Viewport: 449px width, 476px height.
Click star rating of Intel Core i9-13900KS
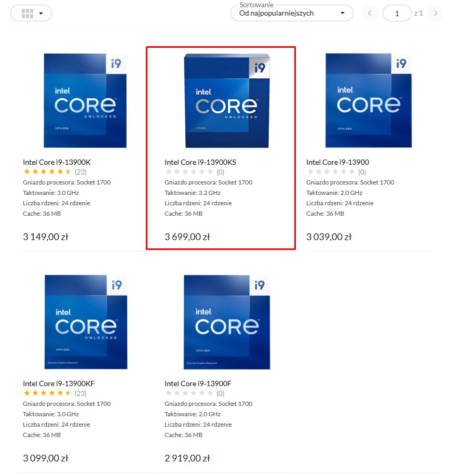189,172
